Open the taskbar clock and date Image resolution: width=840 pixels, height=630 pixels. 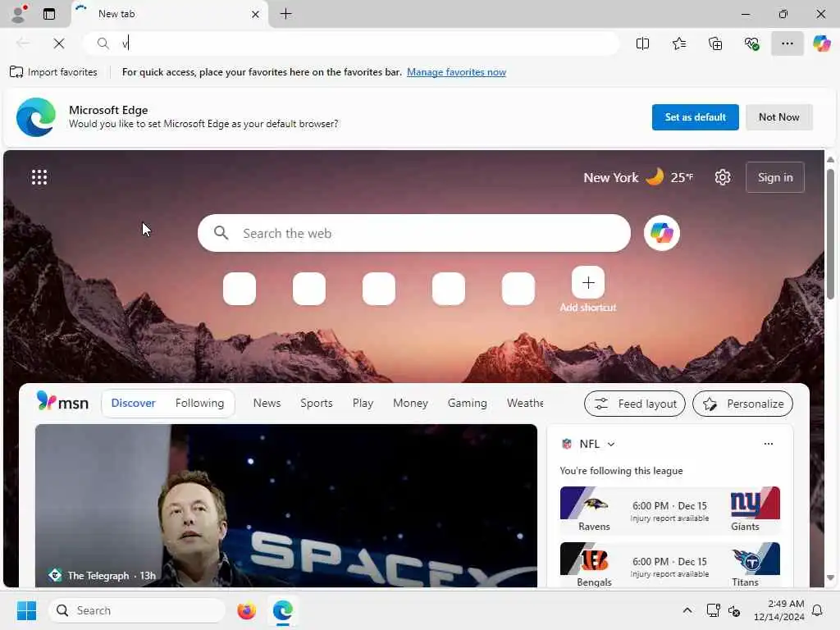click(778, 610)
